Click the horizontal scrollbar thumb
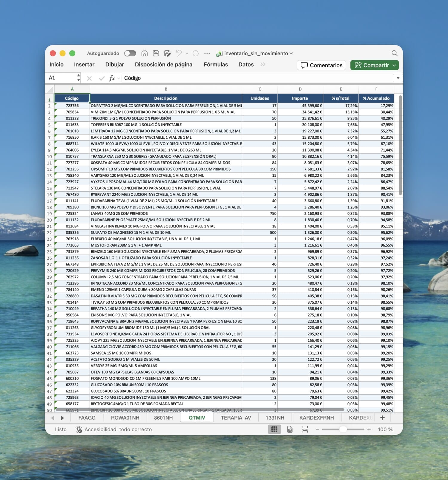Viewport: 448px width, 480px height. click(x=200, y=409)
